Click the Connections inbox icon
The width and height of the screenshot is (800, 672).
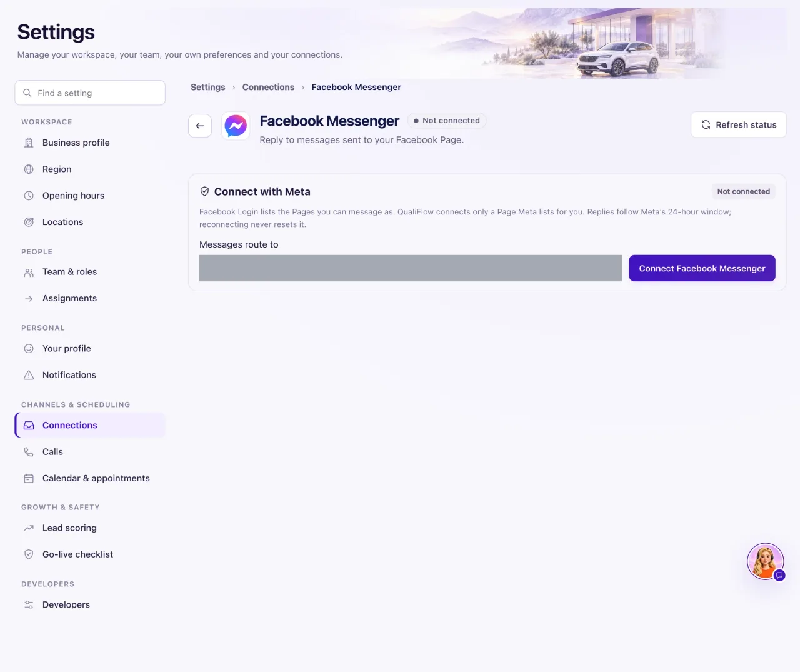click(29, 425)
